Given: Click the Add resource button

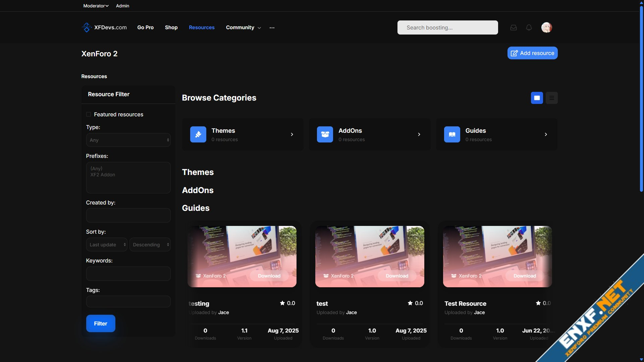Looking at the screenshot, I should [532, 53].
